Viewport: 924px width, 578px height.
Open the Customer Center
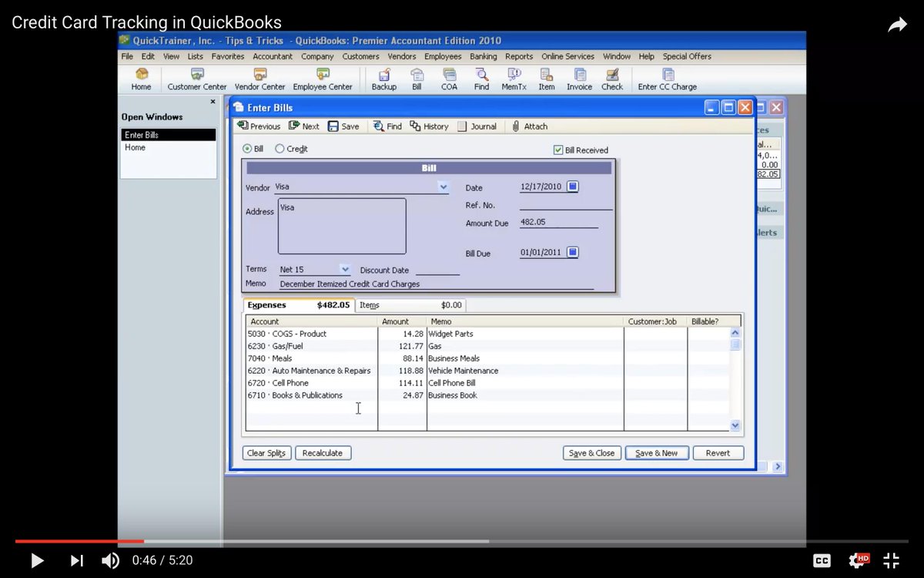coord(197,79)
